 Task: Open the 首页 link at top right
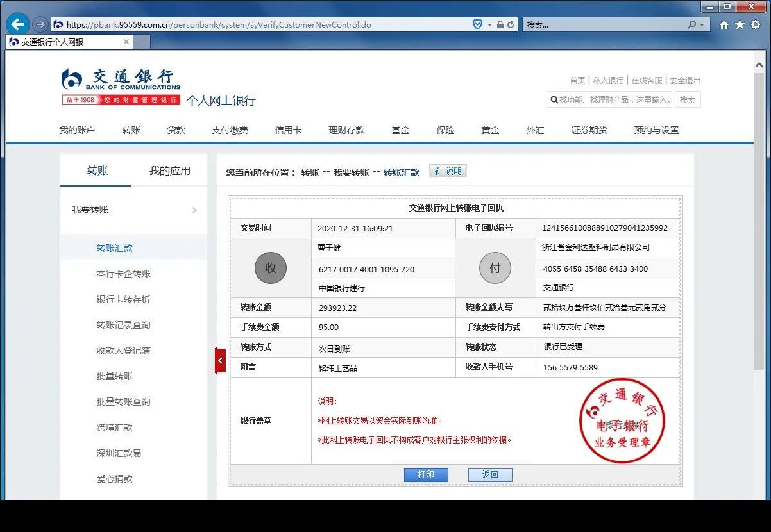click(x=577, y=81)
